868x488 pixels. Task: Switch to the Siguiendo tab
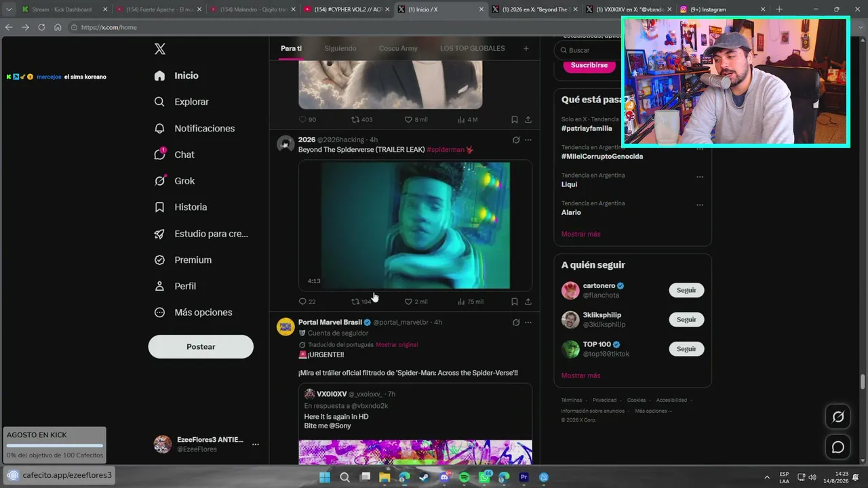[x=340, y=49]
